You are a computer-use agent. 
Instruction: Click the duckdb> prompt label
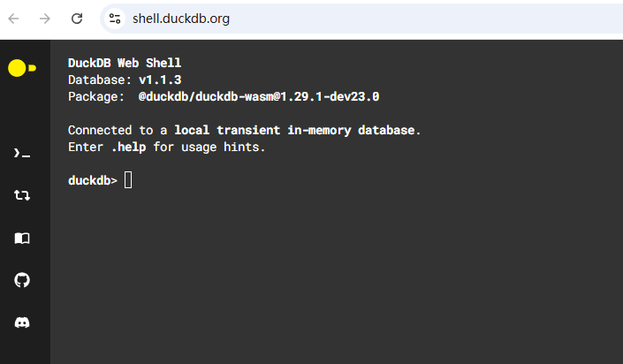(x=93, y=180)
